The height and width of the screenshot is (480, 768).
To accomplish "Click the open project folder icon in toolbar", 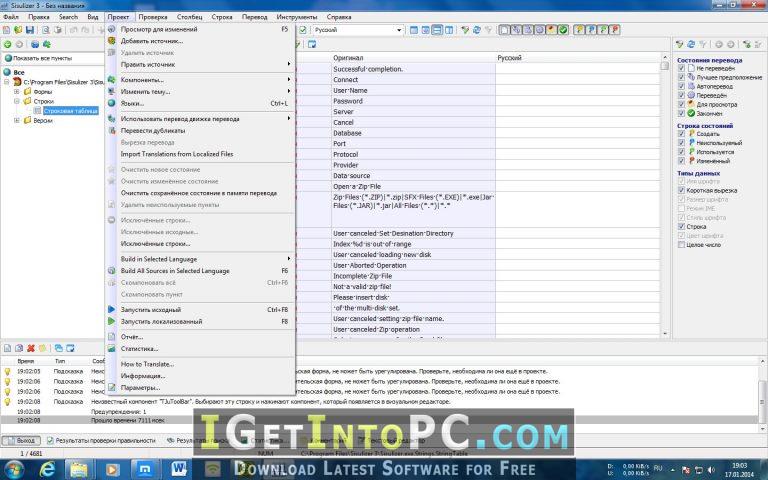I will tap(18, 30).
